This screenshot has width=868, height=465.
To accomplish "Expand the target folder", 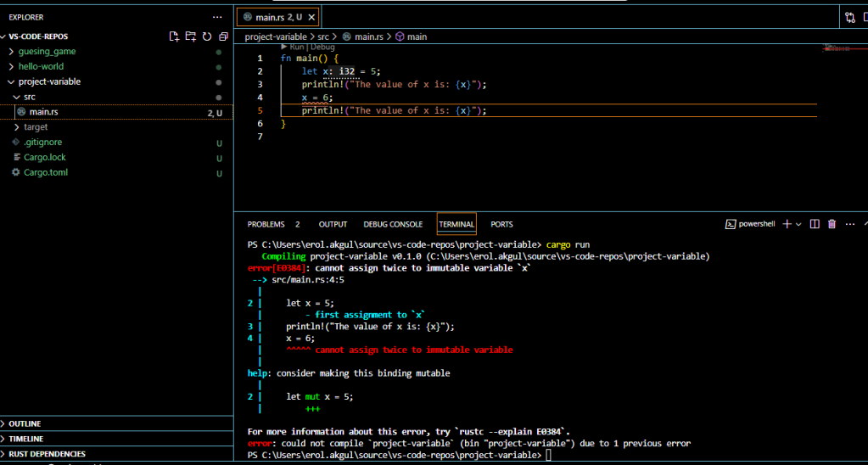I will tap(36, 127).
